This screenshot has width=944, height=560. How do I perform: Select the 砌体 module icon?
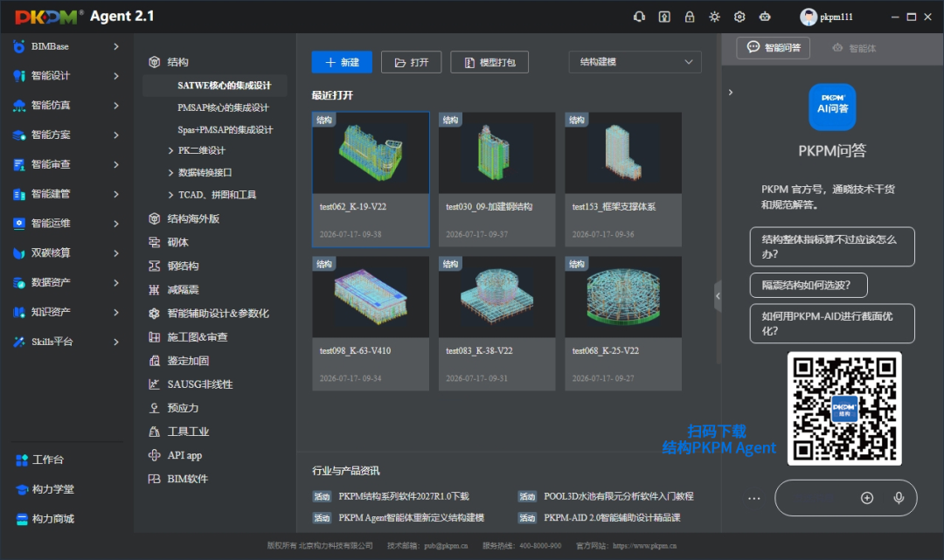tap(154, 242)
